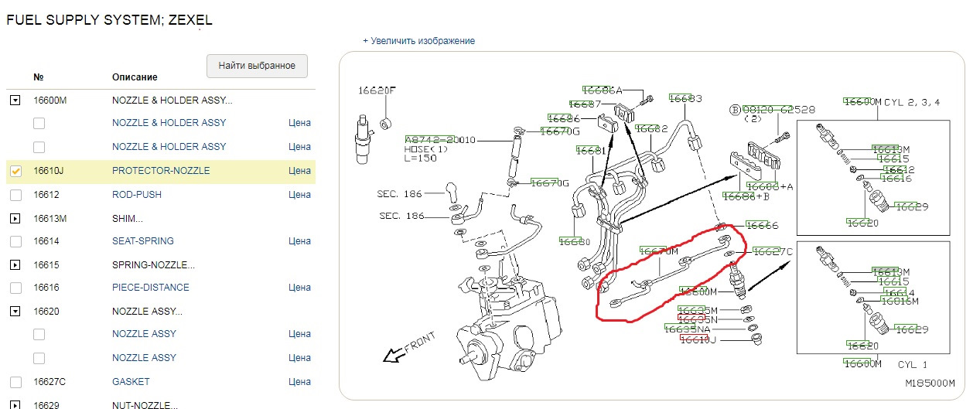
Task: Select label 16614 in the CYL 1 box
Action: tap(899, 292)
